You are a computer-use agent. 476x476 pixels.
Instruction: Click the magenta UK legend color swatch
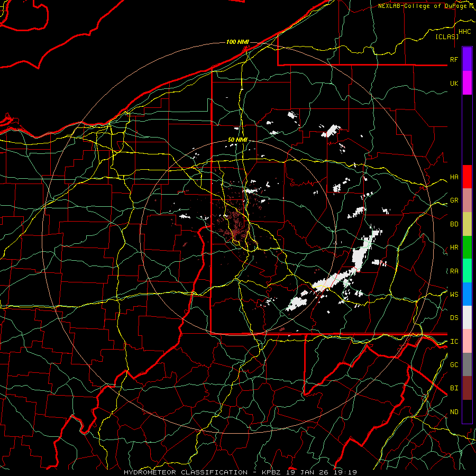pos(467,83)
